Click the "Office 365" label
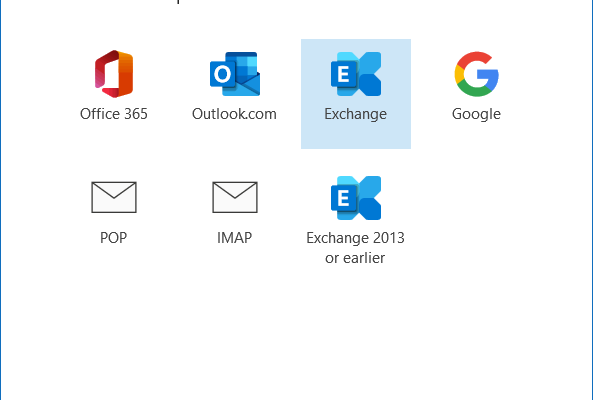Screen dimensions: 593x400 pos(114,114)
